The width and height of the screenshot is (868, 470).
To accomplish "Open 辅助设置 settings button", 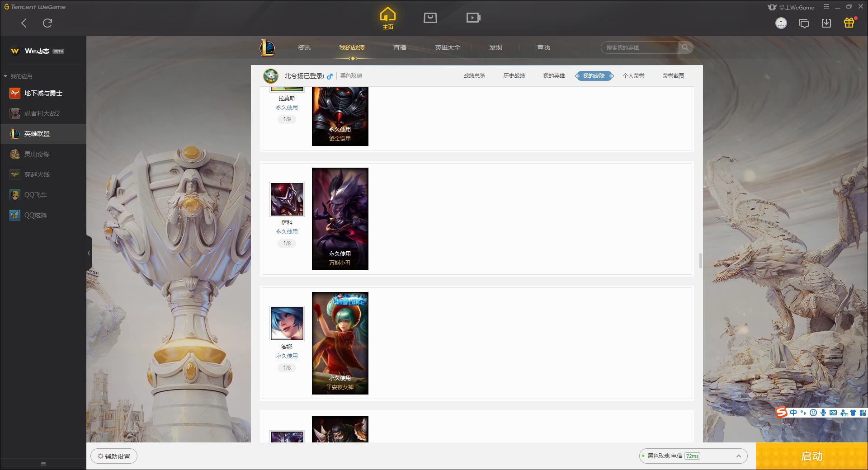I will pyautogui.click(x=114, y=456).
